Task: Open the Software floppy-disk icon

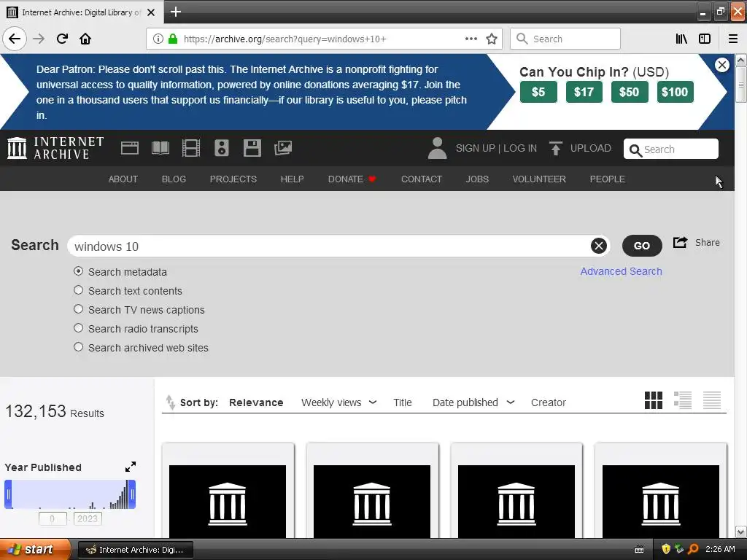Action: point(252,148)
